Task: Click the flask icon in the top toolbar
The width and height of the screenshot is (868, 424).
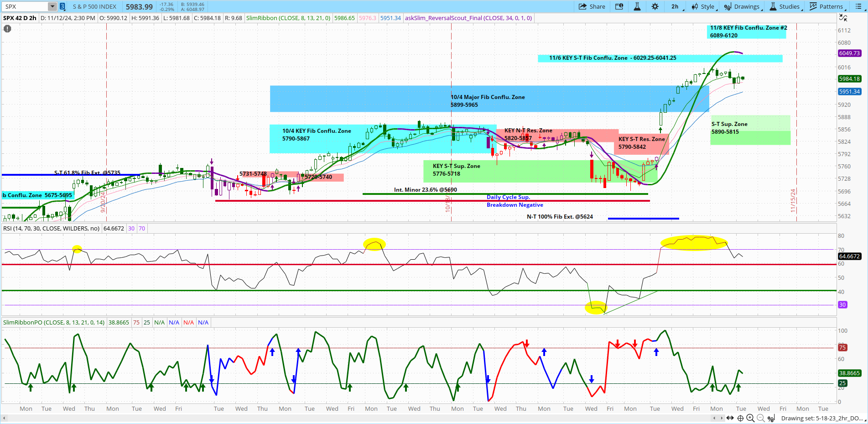Action: click(x=637, y=6)
